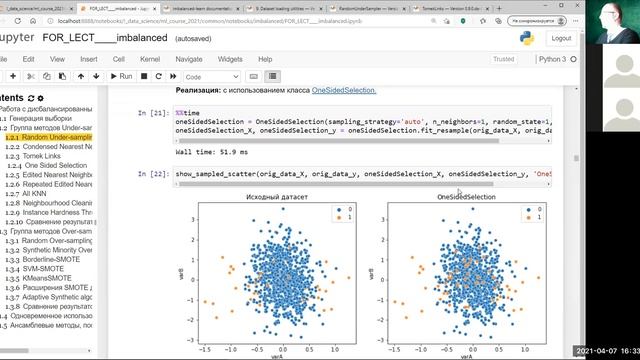
Task: Restart the kernel with circular arrow icon
Action: coord(158,76)
